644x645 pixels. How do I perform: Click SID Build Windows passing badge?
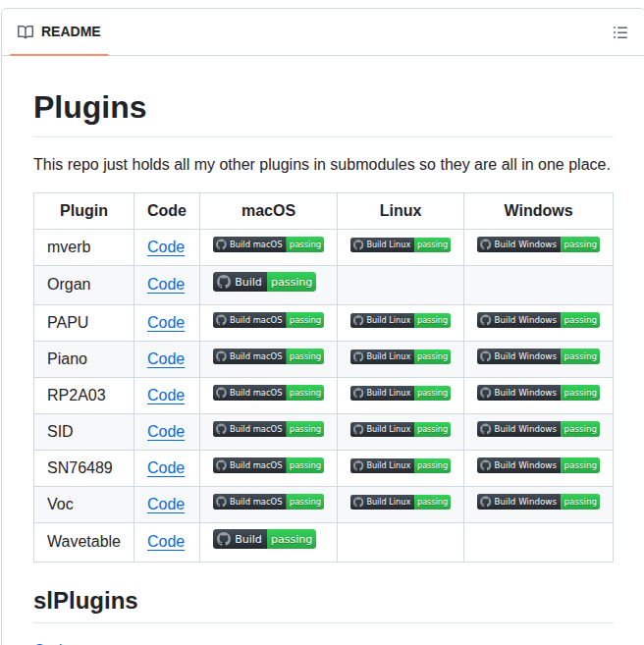[538, 429]
